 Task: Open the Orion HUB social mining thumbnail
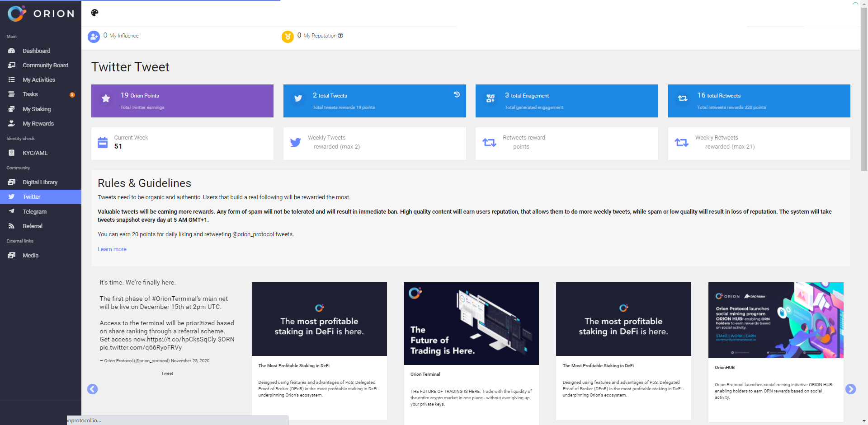[x=775, y=320]
